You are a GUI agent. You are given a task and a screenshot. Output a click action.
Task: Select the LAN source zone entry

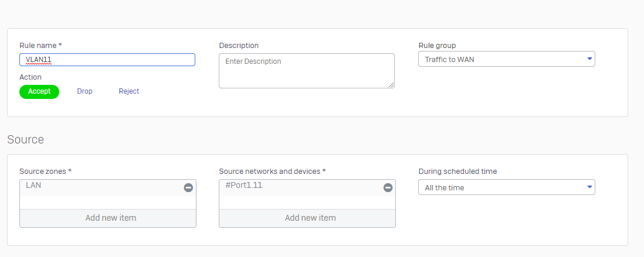coord(101,187)
